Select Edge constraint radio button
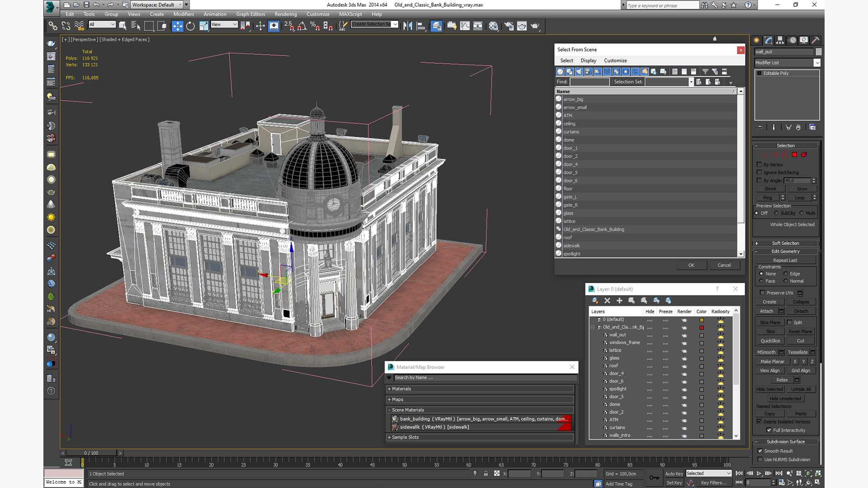The width and height of the screenshot is (868, 488). click(x=786, y=274)
